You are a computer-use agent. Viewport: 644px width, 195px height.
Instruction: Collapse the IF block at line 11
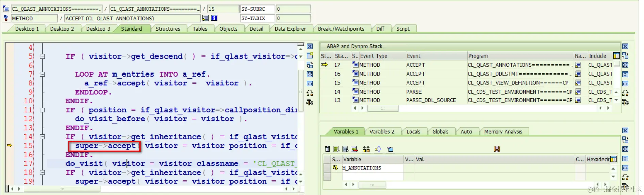click(x=43, y=110)
